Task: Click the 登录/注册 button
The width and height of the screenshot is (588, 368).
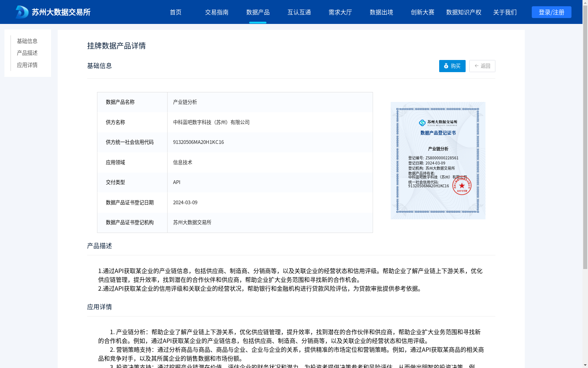Action: click(x=552, y=12)
